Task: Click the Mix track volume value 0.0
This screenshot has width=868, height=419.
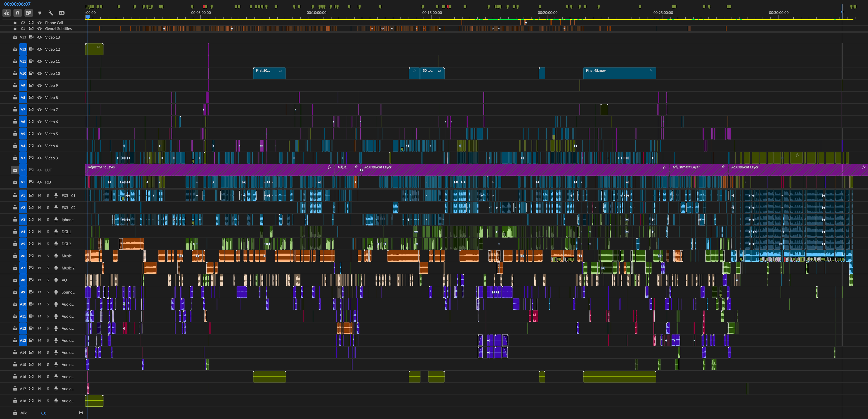Action: 44,413
